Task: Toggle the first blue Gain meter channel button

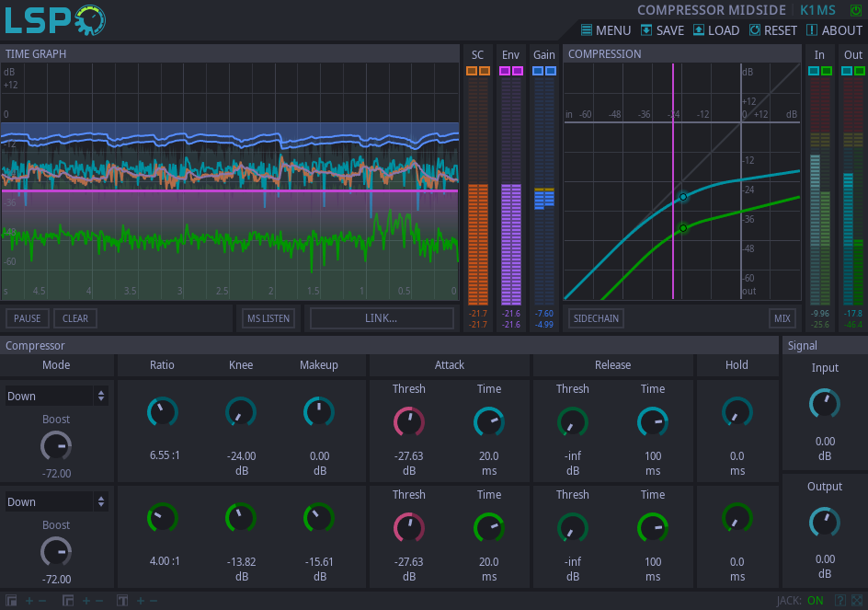Action: pyautogui.click(x=538, y=71)
